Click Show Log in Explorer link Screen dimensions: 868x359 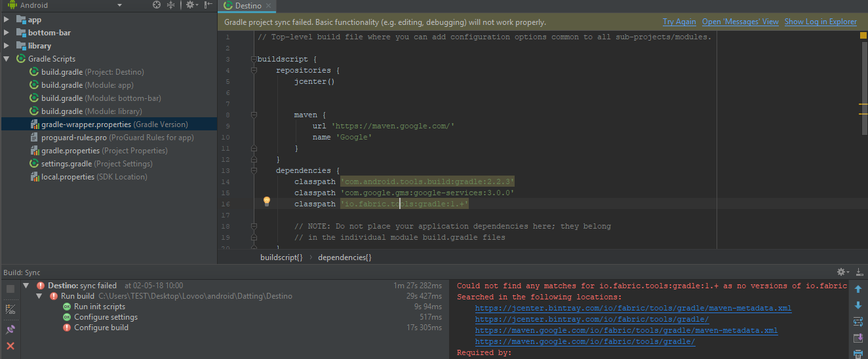coord(821,22)
